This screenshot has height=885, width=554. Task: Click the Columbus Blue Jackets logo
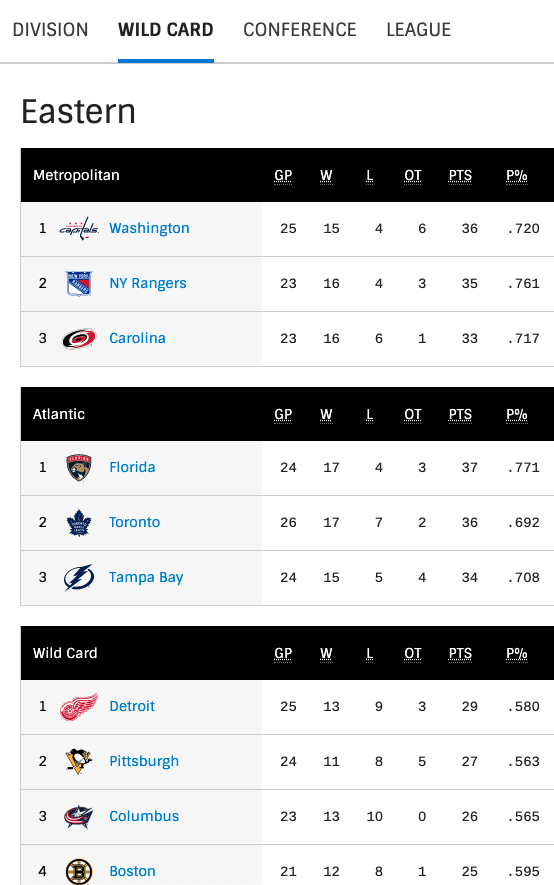pos(79,817)
